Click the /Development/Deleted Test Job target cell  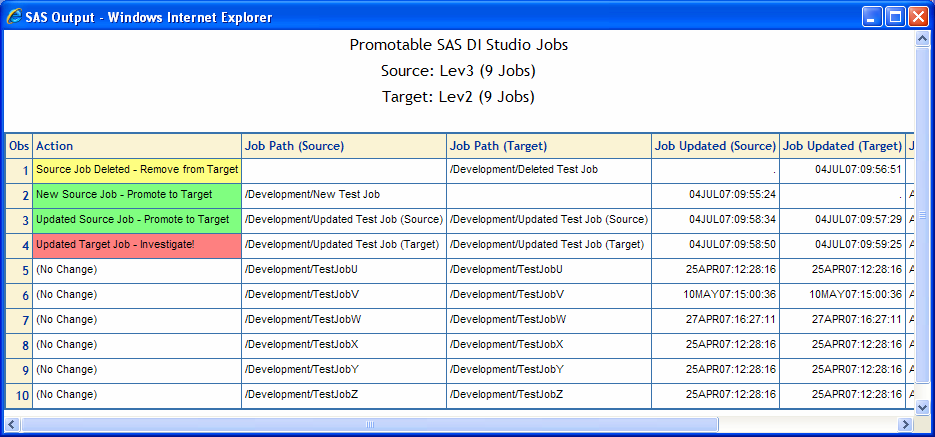tap(549, 171)
